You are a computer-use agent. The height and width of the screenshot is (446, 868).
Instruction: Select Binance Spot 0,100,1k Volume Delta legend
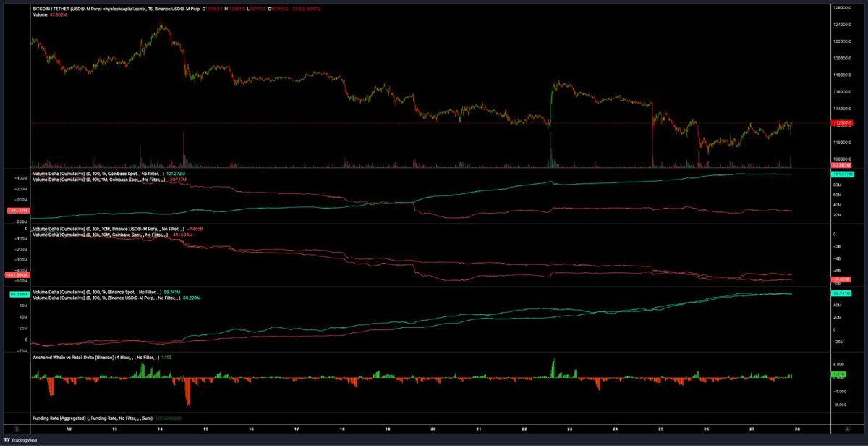(x=106, y=293)
